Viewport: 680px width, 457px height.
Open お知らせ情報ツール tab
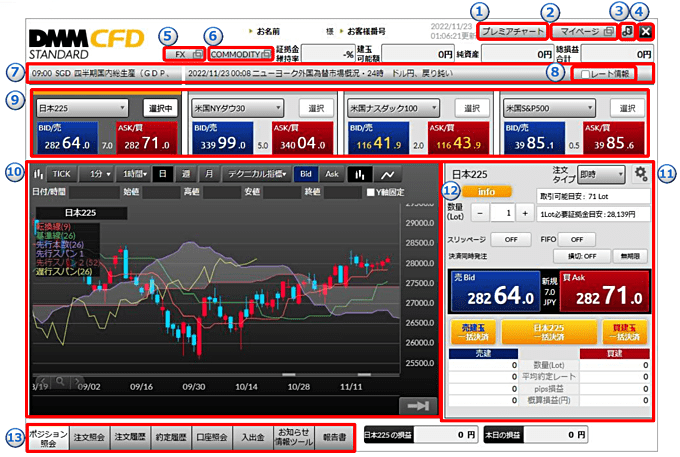point(294,437)
